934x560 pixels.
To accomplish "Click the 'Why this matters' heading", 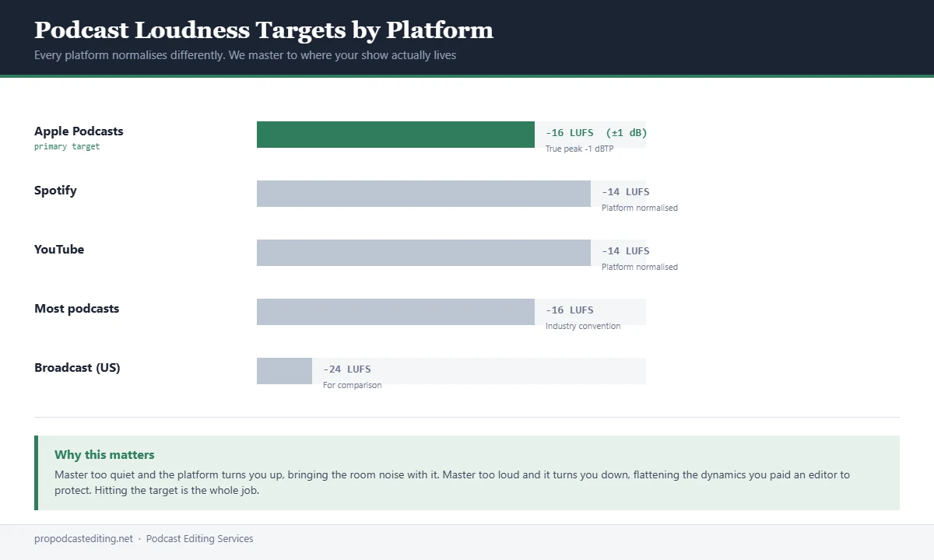I will pos(104,454).
